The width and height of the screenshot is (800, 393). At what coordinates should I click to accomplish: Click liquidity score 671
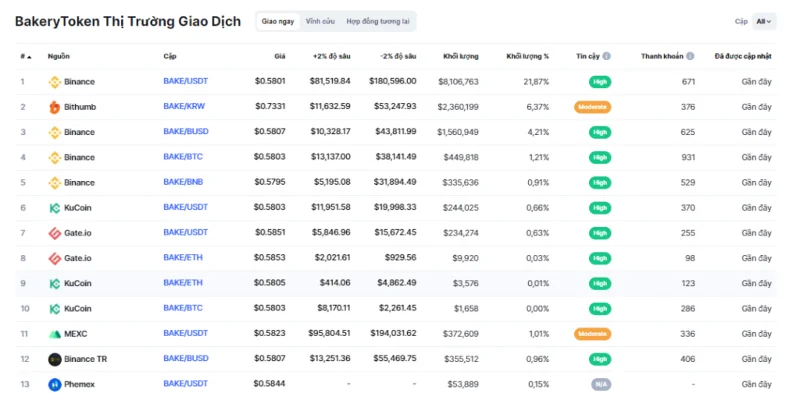tap(688, 82)
